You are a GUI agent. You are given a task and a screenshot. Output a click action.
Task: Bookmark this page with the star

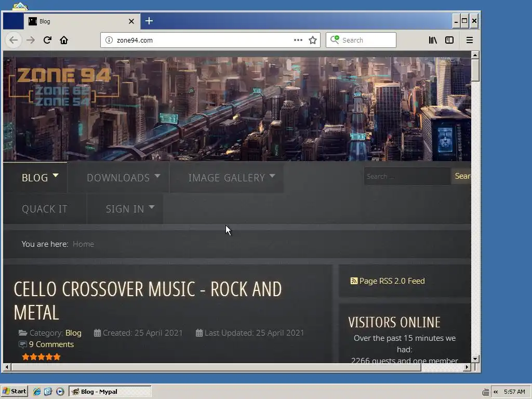[312, 40]
